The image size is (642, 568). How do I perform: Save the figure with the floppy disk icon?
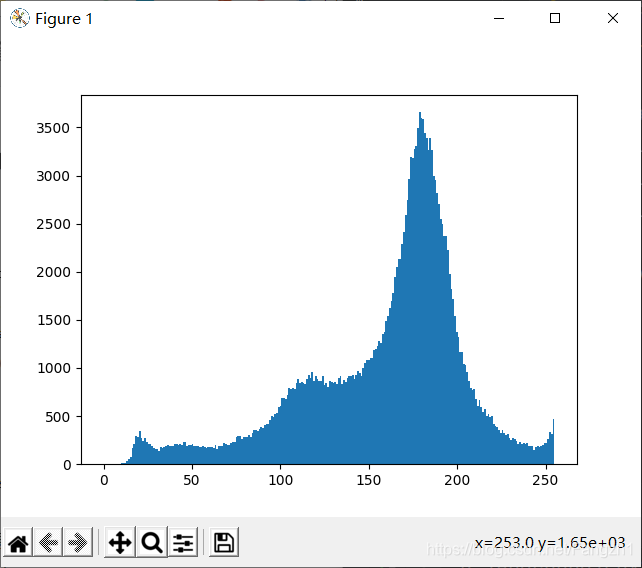(224, 543)
